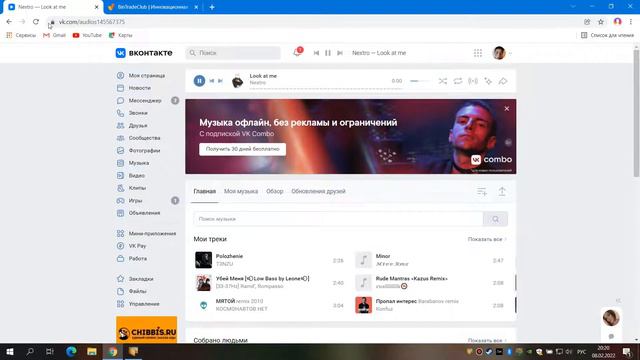Open Windows Start menu
640x360 pixels.
click(10, 351)
